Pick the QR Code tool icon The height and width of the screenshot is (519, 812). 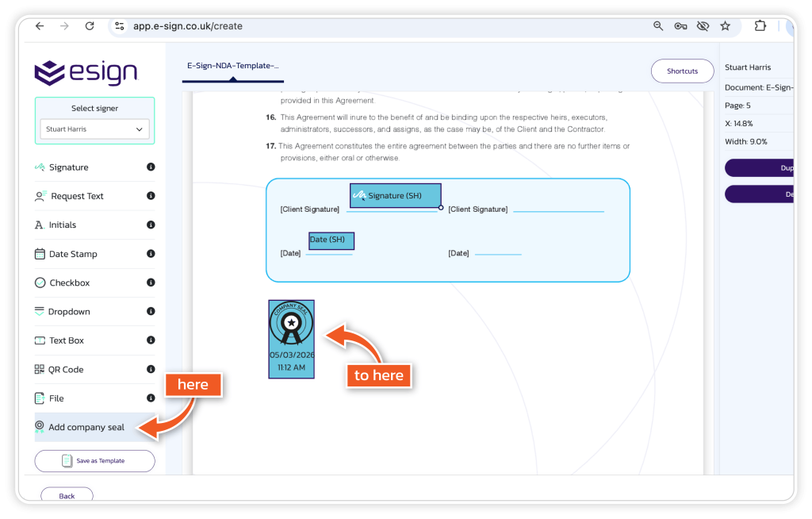[40, 370]
